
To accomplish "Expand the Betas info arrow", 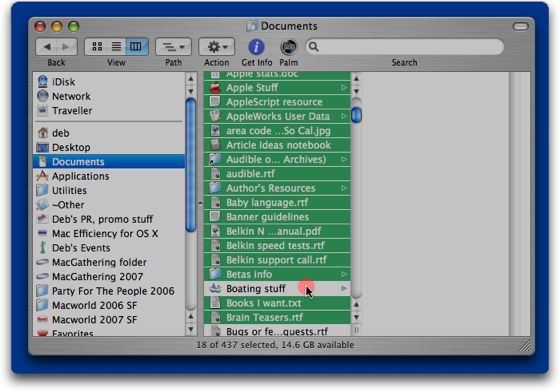I will pos(344,274).
